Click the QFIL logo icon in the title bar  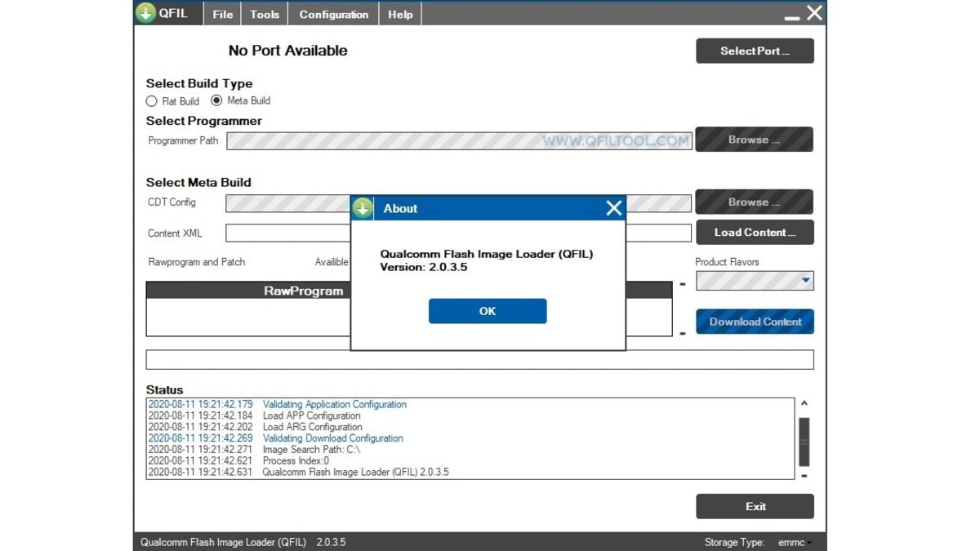click(146, 13)
